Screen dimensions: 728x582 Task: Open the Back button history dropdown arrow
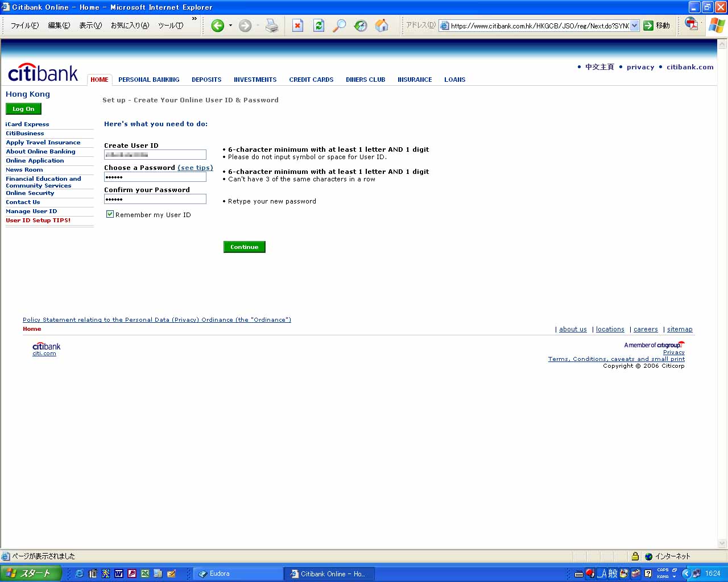coord(230,26)
